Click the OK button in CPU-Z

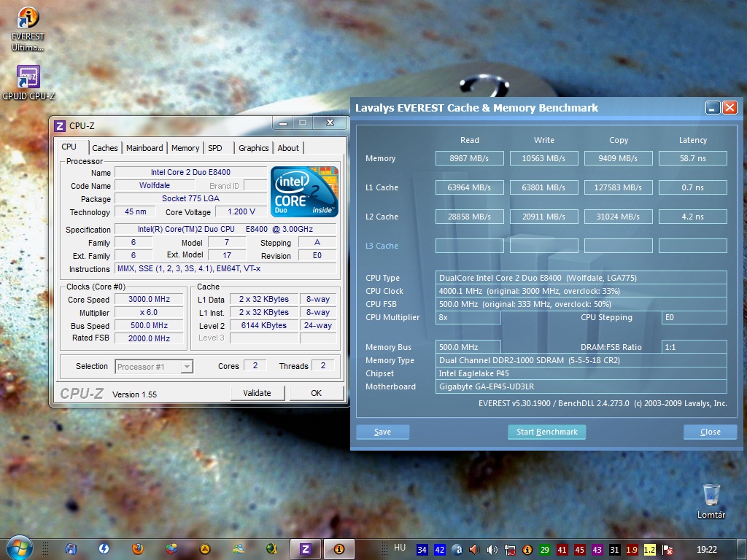[x=317, y=393]
